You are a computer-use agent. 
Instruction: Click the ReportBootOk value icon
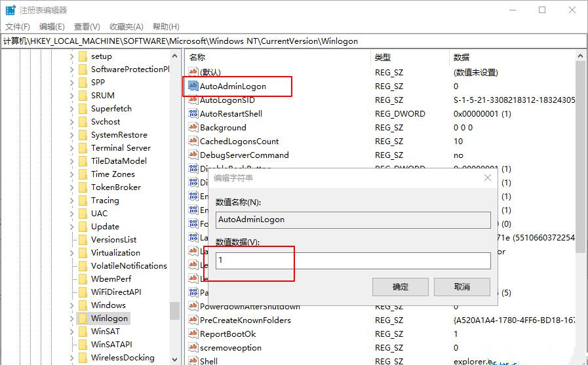click(x=193, y=334)
